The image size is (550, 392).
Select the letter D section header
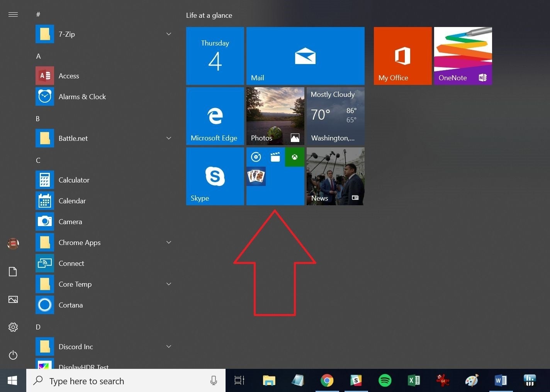pos(38,327)
